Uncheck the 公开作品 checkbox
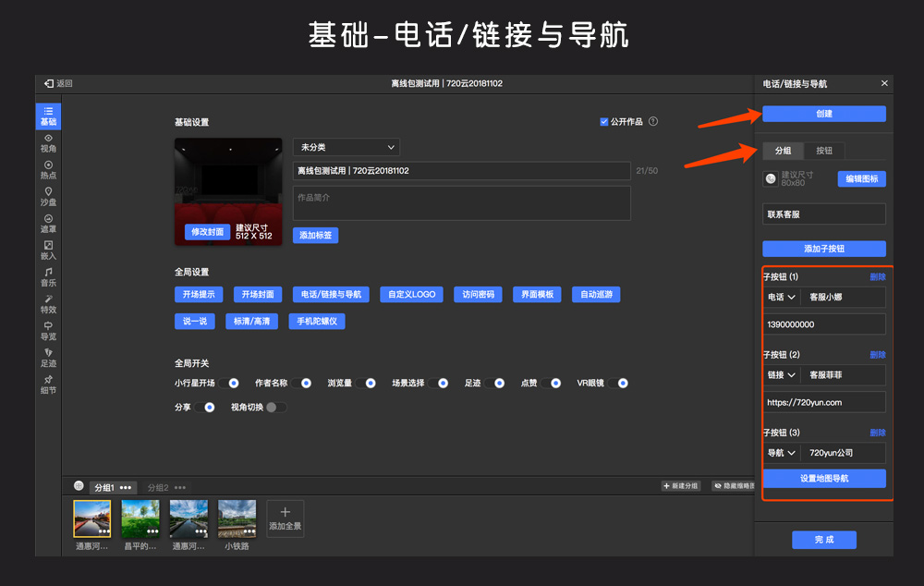 (604, 121)
